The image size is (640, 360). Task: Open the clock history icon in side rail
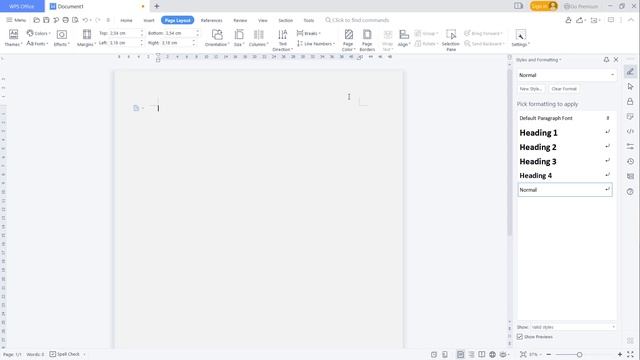(x=630, y=162)
